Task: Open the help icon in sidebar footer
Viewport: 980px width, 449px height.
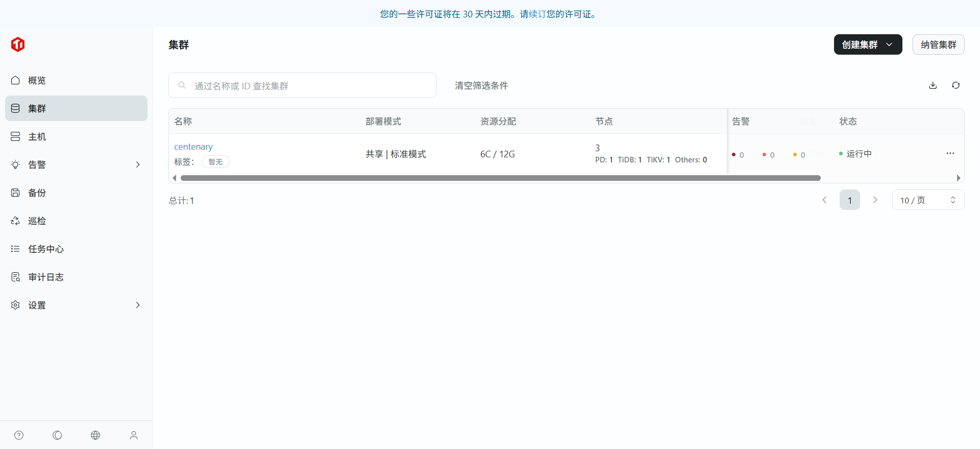Action: (19, 435)
